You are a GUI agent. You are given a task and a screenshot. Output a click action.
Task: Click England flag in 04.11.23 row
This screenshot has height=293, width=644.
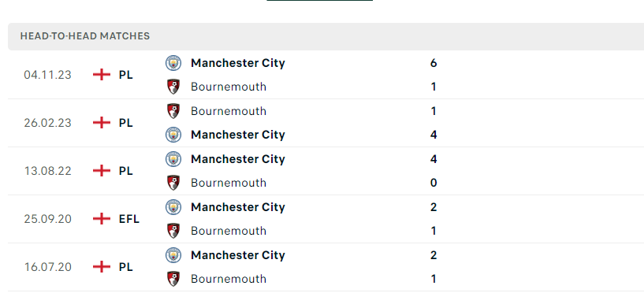tap(102, 75)
